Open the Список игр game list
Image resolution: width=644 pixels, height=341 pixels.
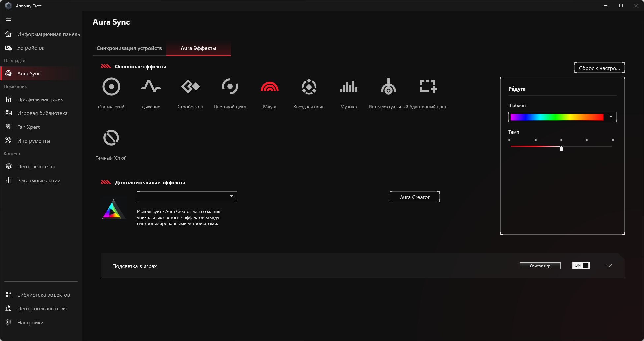tap(540, 266)
